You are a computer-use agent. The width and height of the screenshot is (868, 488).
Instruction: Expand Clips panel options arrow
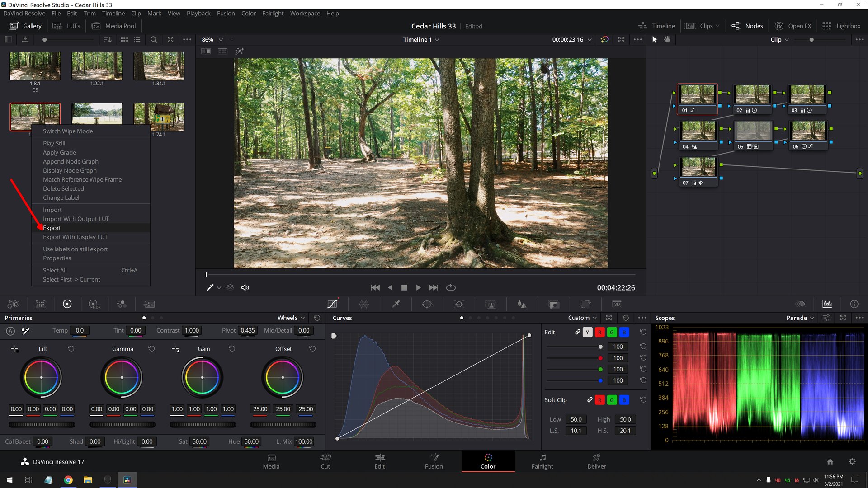(x=717, y=26)
